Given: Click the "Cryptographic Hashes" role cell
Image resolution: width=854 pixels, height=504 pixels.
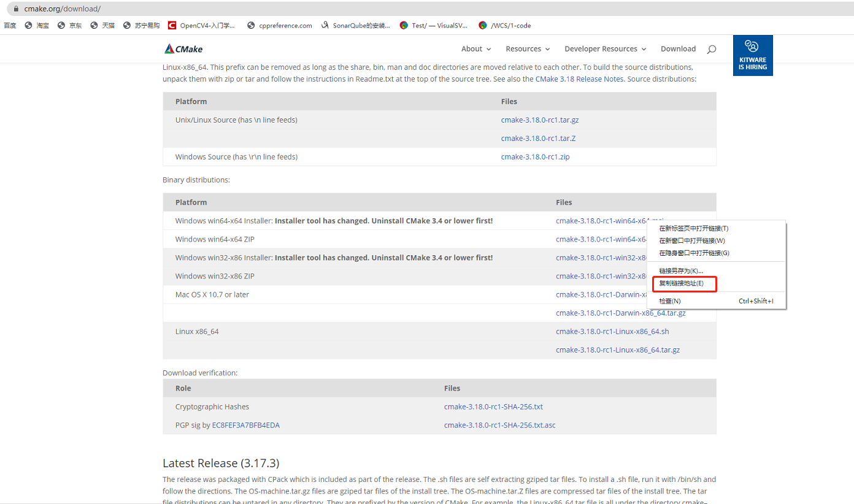Looking at the screenshot, I should click(212, 407).
